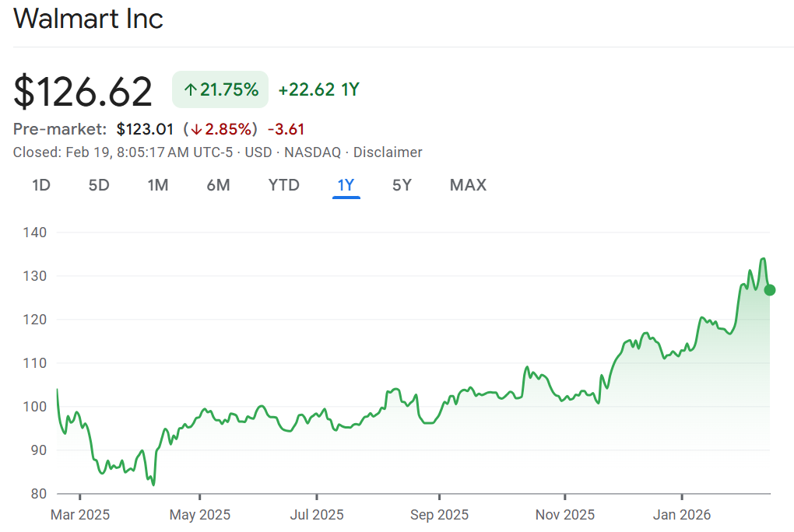Show the MAX history range
Screen dimensions: 794x532
468,185
